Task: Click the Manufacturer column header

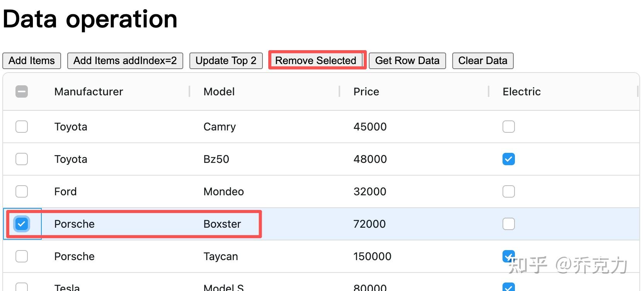Action: click(x=89, y=91)
